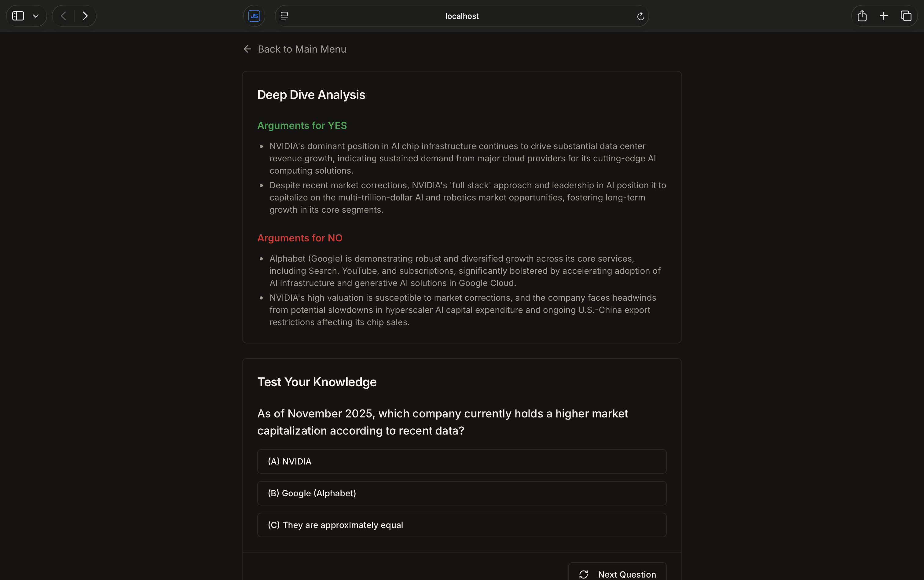This screenshot has height=580, width=924.
Task: Select answer (A) NVIDIA
Action: pyautogui.click(x=461, y=461)
